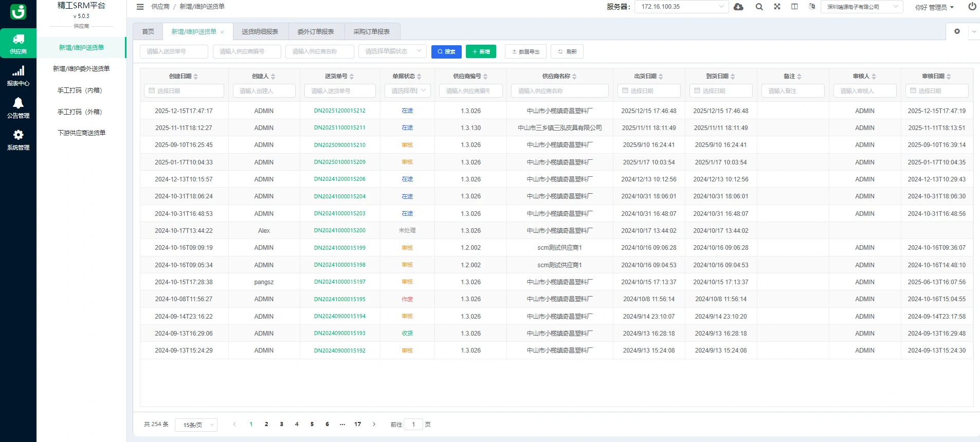Open the 请选择单据状态 filter dropdown
Image resolution: width=980 pixels, height=442 pixels.
point(392,51)
